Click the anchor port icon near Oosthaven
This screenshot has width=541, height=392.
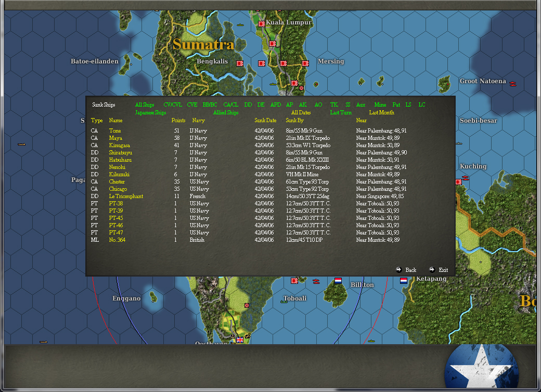click(231, 336)
